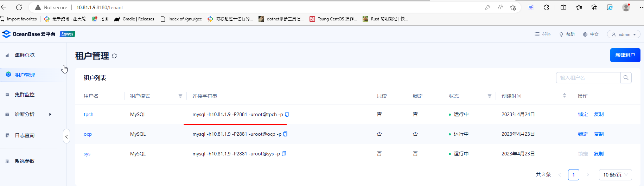Lock the tpch tenant
This screenshot has height=186, width=644.
[x=583, y=114]
